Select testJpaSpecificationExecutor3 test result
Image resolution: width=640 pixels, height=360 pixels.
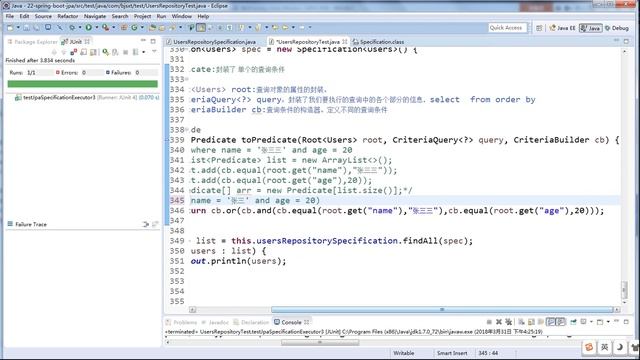click(87, 98)
